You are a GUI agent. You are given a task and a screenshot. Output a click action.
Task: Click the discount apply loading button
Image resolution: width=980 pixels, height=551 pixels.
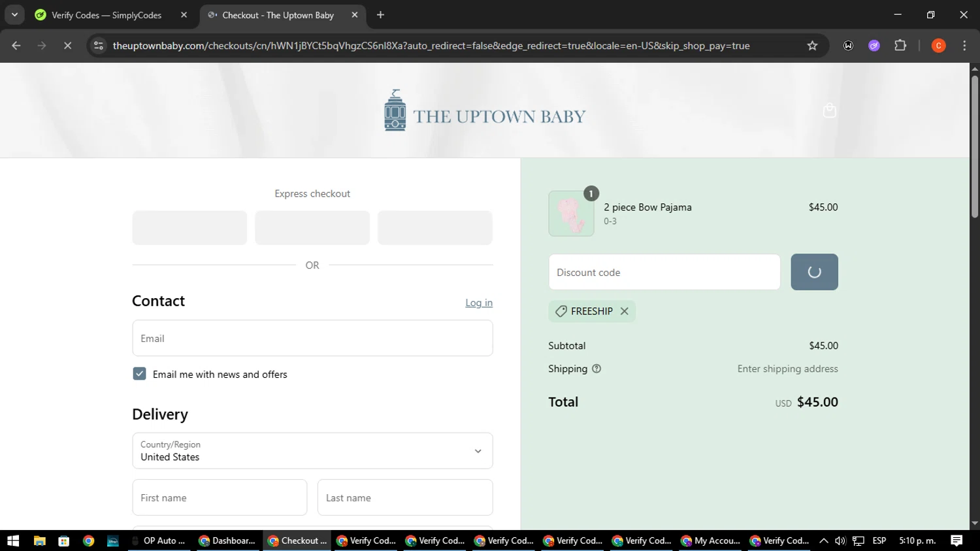(814, 272)
